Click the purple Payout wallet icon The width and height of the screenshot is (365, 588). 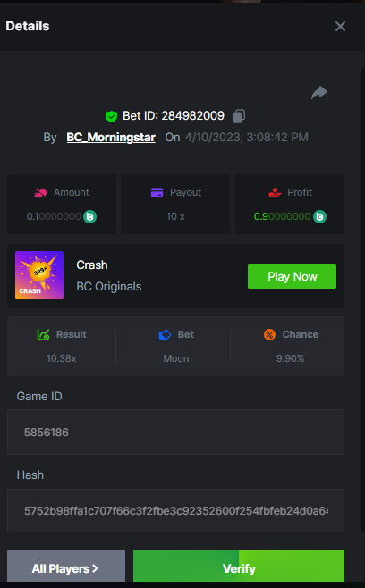(x=157, y=192)
